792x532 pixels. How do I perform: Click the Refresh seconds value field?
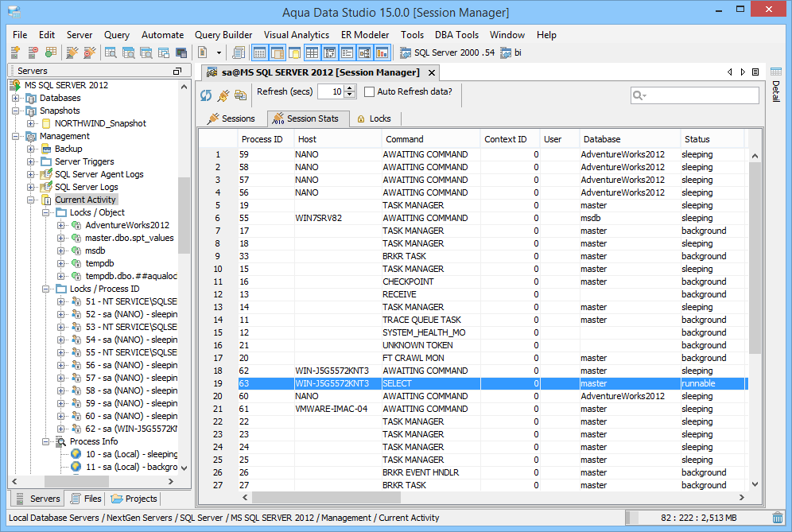pos(332,91)
